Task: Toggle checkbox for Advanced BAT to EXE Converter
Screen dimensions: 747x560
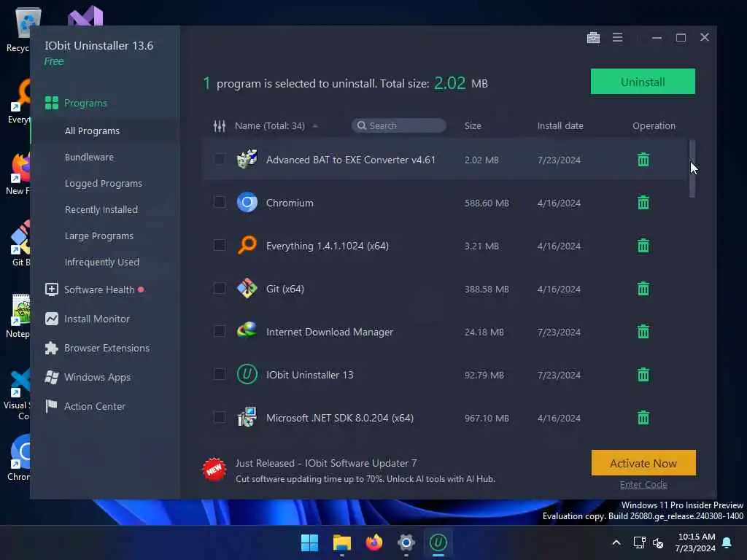Action: coord(219,159)
